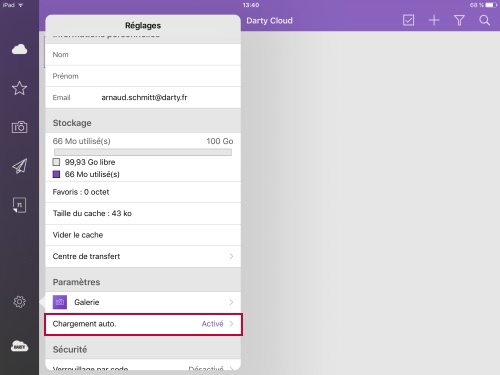This screenshot has height=375, width=500.
Task: Tap the Nom field
Action: pos(143,55)
